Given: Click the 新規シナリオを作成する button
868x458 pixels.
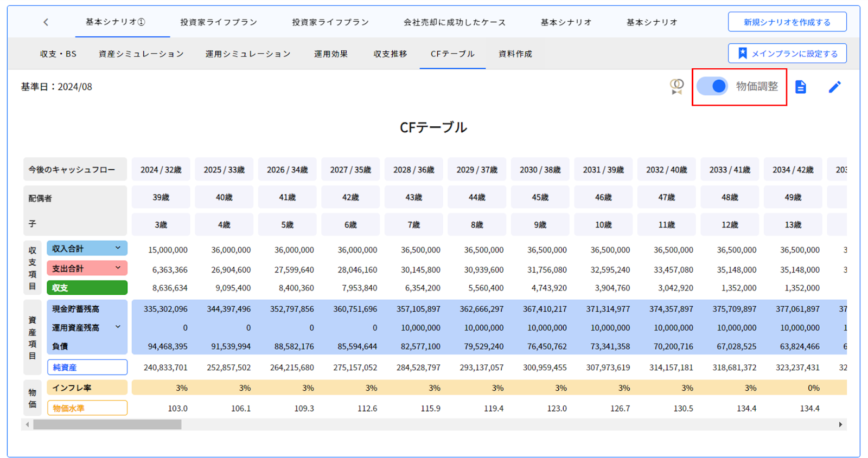Looking at the screenshot, I should 787,22.
